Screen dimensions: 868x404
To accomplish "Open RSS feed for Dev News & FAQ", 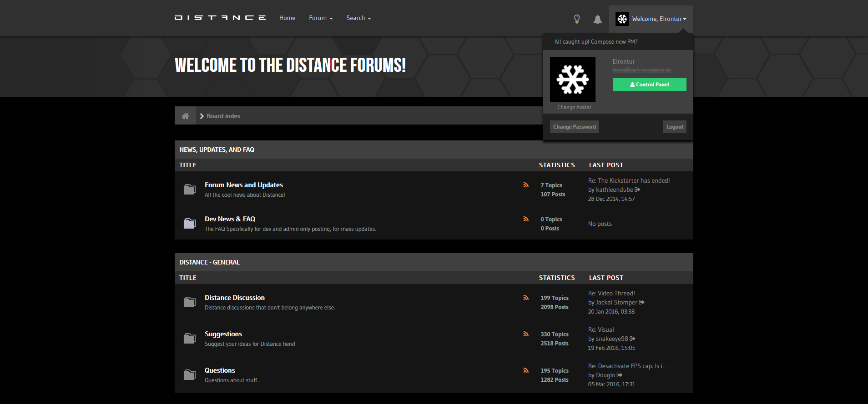I will pos(526,219).
